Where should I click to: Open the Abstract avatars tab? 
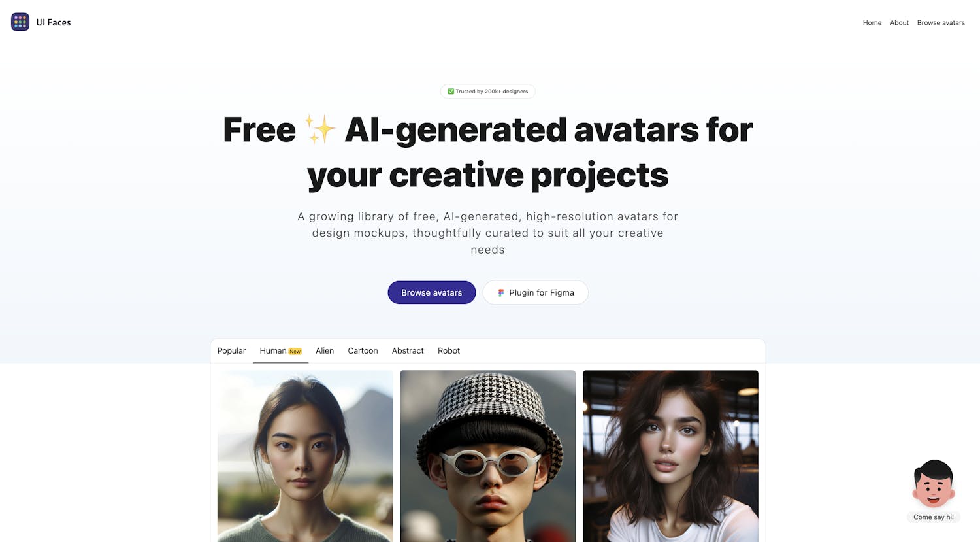(408, 351)
